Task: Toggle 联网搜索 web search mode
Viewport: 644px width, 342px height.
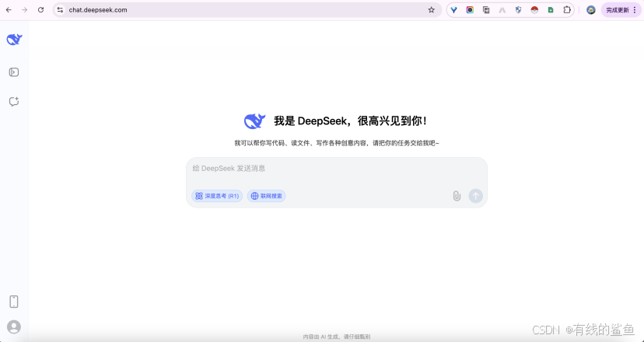Action: [x=266, y=196]
